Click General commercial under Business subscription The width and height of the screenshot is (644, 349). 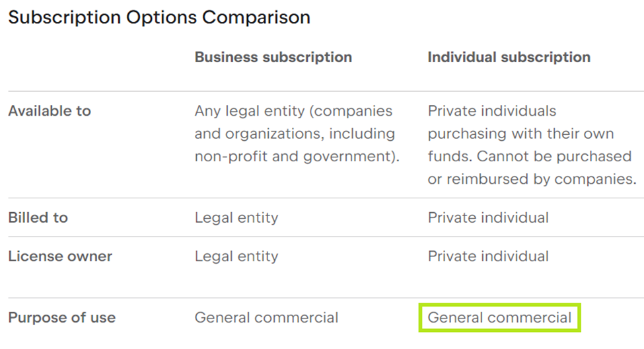[266, 318]
